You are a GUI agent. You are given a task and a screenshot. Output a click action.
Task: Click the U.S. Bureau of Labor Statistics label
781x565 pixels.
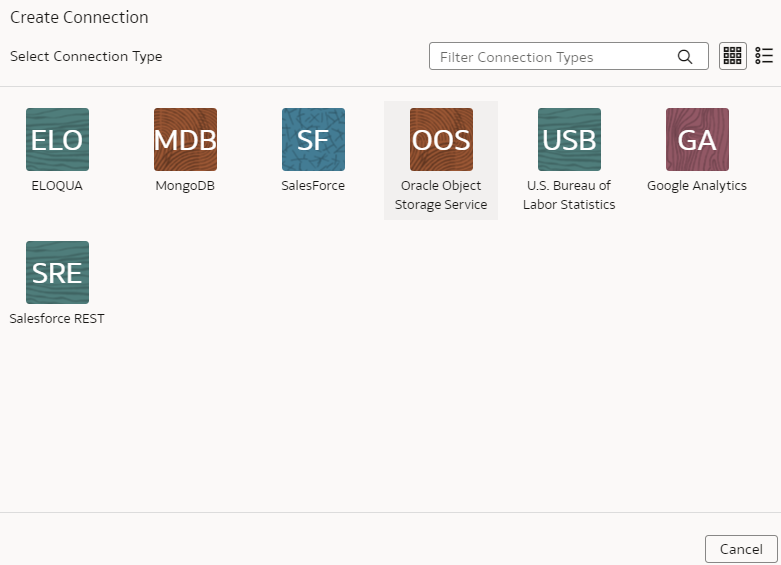569,195
